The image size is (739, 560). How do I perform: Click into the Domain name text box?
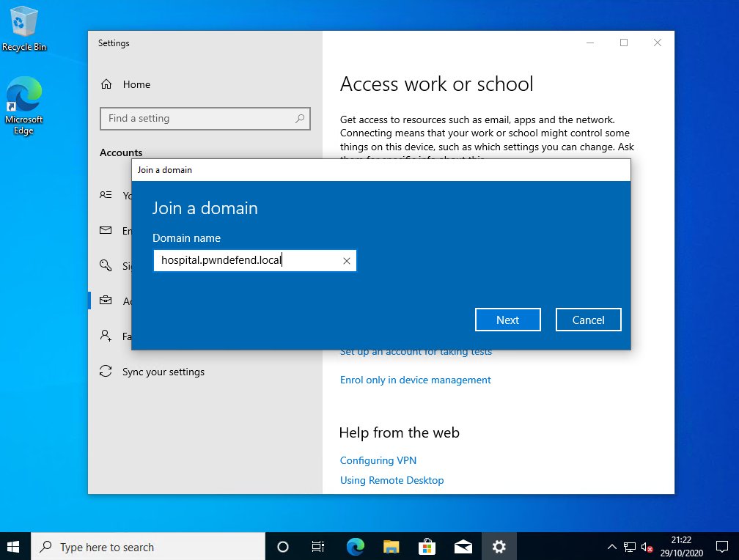coord(254,261)
